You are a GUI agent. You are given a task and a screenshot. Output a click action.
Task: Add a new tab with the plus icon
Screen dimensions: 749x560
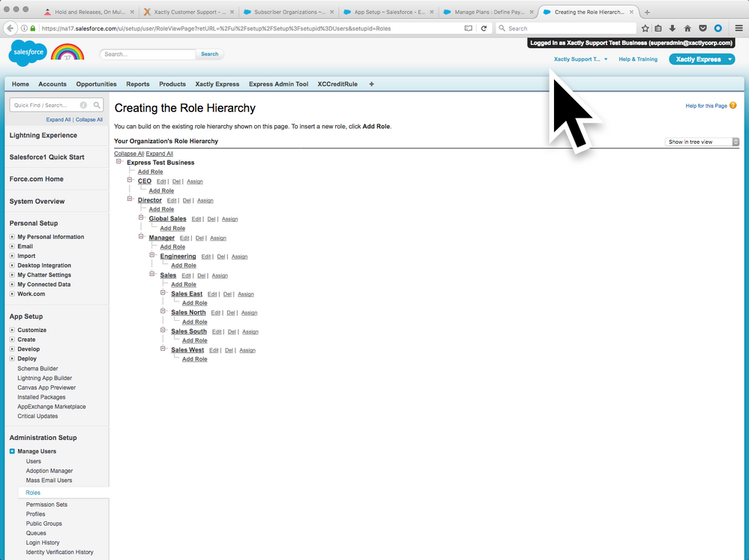[x=371, y=84]
